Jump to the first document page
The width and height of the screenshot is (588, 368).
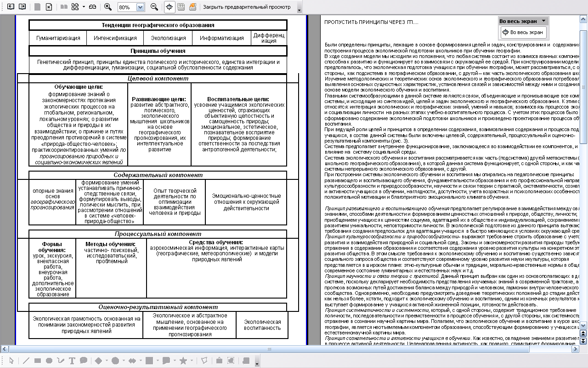[x=37, y=7]
